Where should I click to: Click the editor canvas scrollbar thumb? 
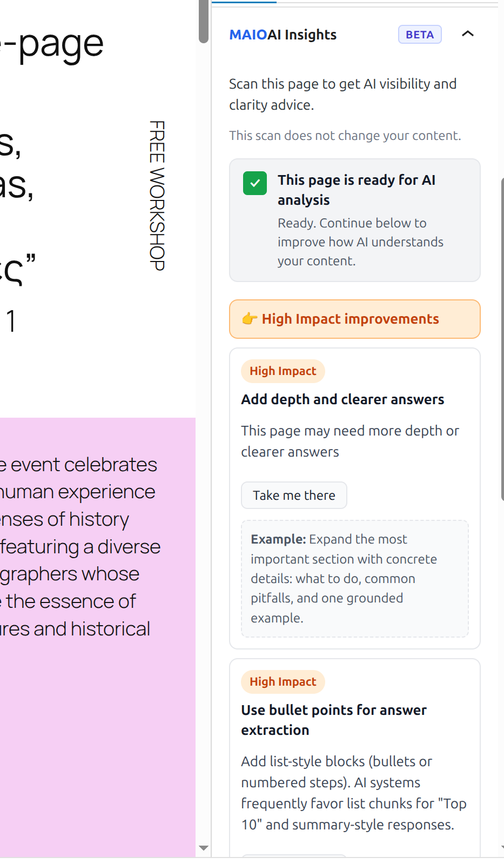click(204, 22)
